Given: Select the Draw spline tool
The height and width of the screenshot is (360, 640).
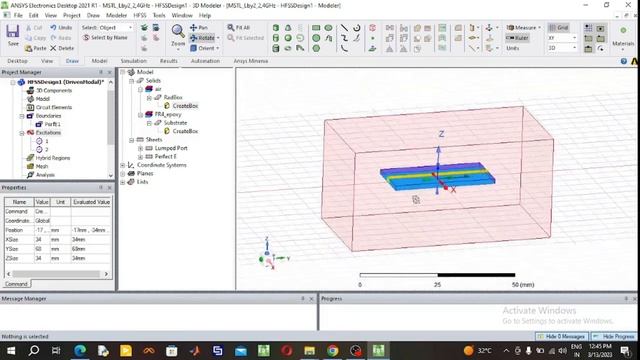Looking at the screenshot, I should click(x=344, y=38).
